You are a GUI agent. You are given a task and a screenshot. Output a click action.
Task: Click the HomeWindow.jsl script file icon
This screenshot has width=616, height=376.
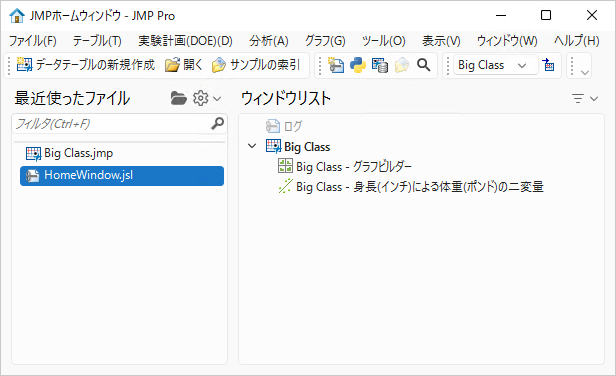33,175
